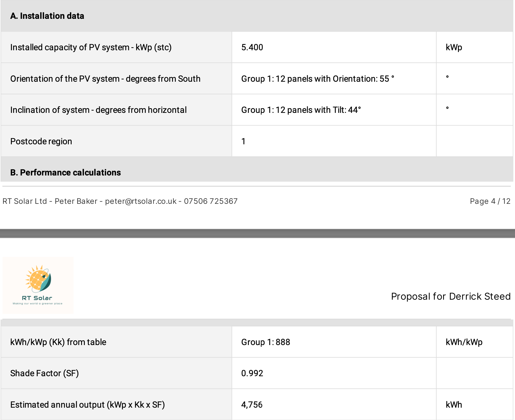
Task: Click the RT Solar logo image
Action: [38, 285]
